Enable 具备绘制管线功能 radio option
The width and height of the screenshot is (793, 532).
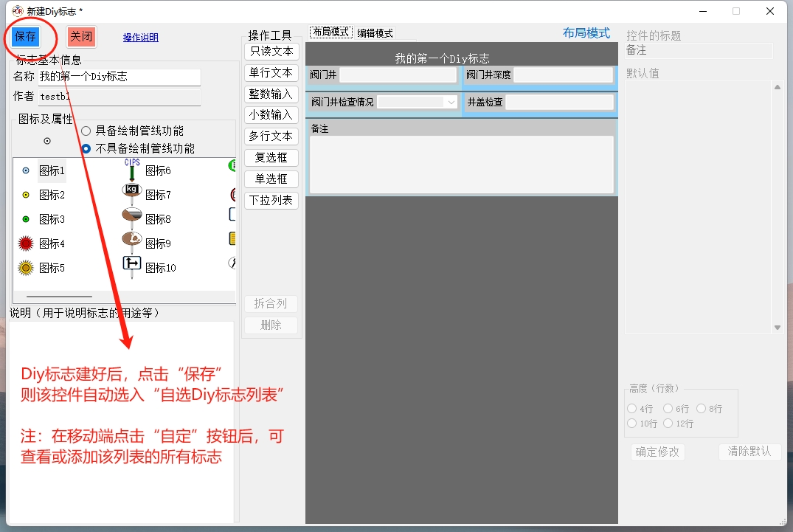pos(86,131)
